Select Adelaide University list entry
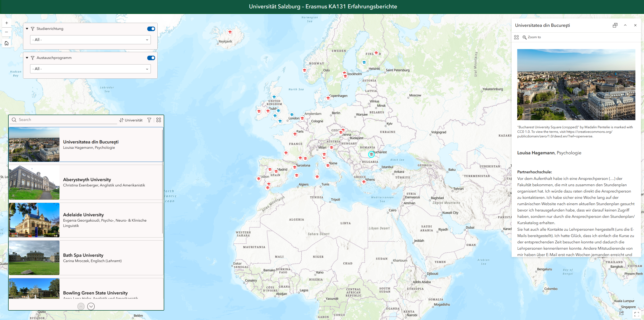 pyautogui.click(x=86, y=220)
